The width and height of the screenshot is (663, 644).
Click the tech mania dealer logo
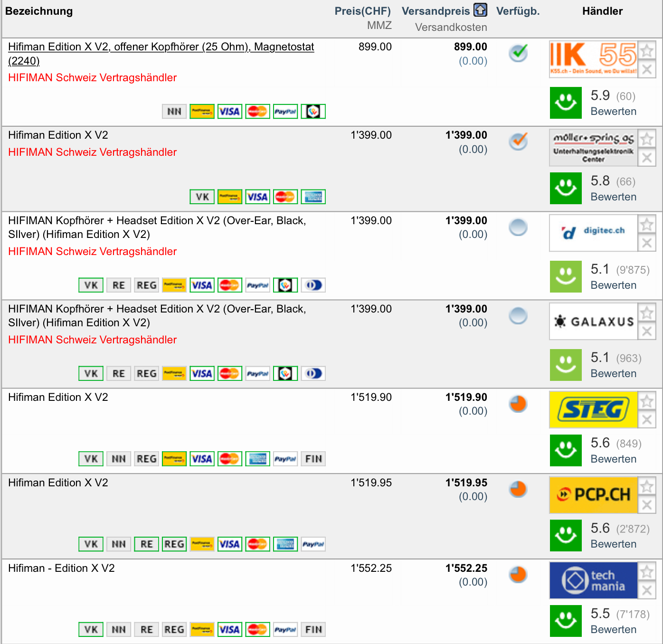[x=593, y=580]
